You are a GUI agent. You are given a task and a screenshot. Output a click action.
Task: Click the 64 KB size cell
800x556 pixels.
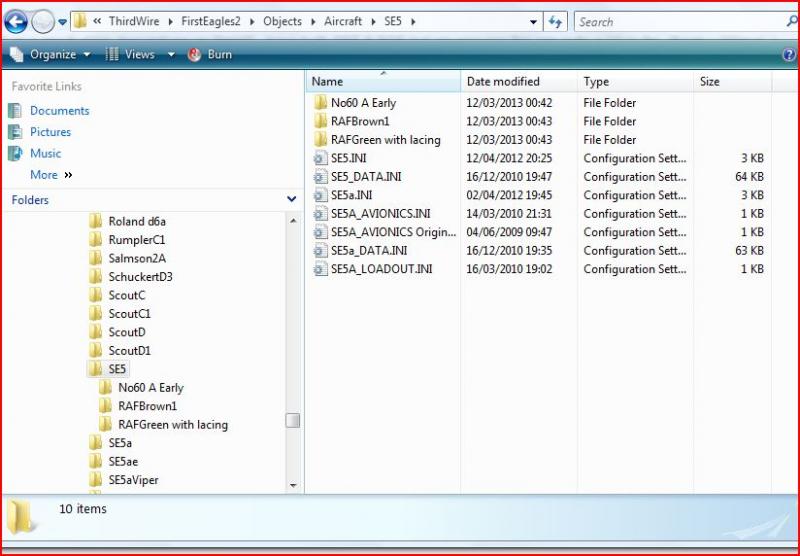[x=749, y=176]
